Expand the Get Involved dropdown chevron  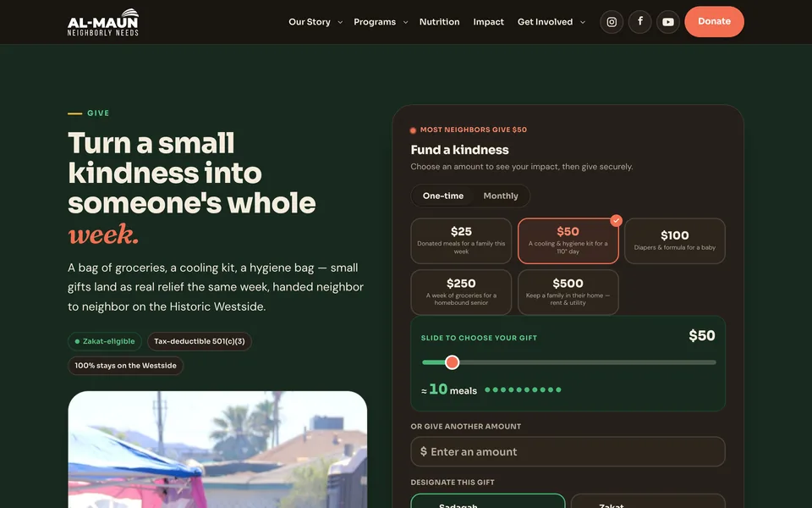point(583,22)
